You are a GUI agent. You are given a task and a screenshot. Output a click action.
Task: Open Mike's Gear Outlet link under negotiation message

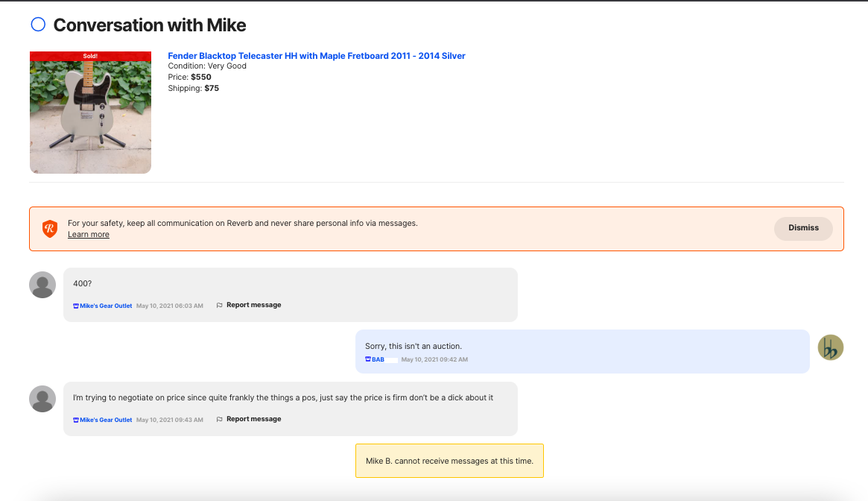tap(105, 420)
